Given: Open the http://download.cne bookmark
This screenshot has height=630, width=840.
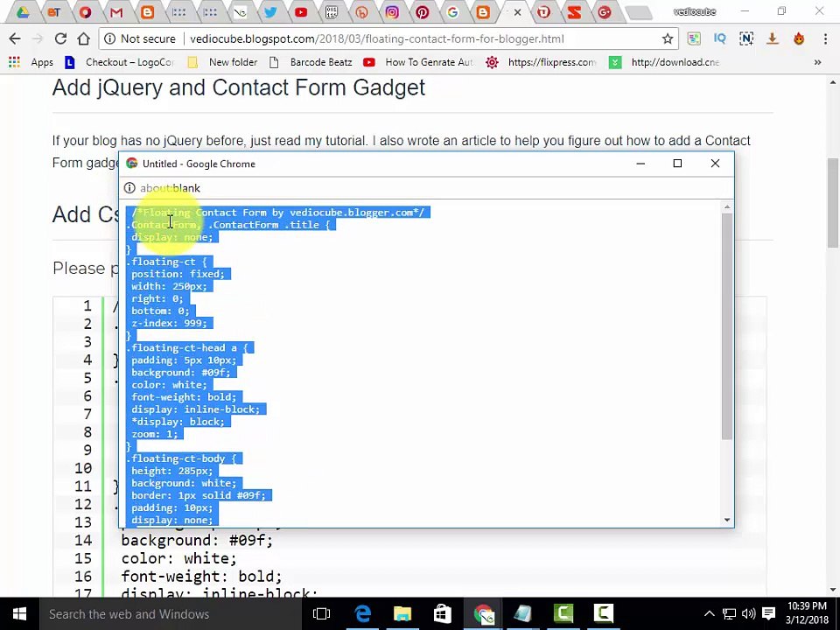Looking at the screenshot, I should (665, 62).
